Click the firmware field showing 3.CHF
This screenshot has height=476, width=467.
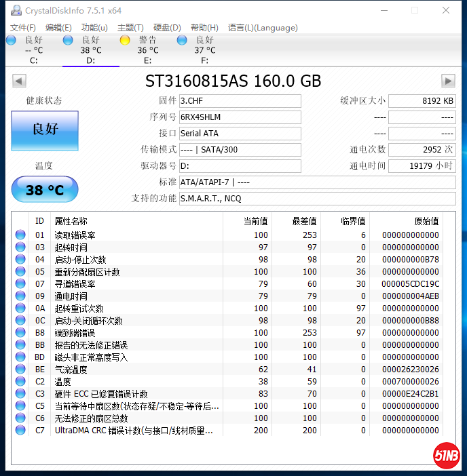coord(240,101)
